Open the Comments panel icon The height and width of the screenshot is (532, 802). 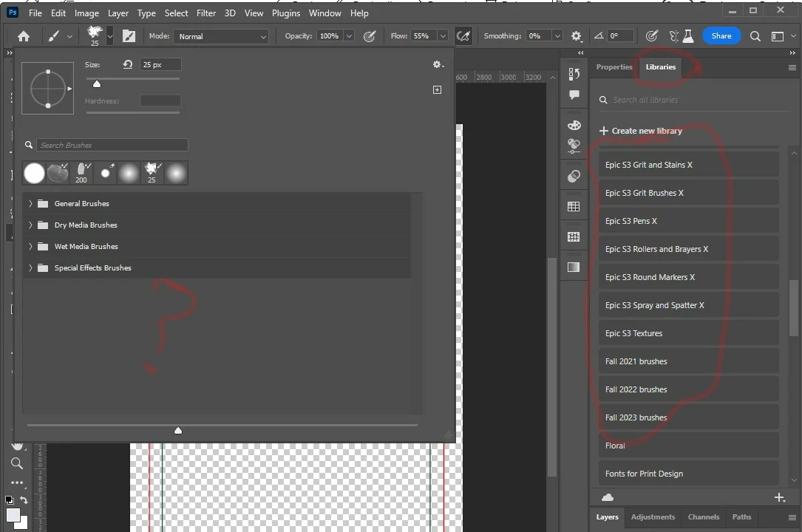click(574, 95)
